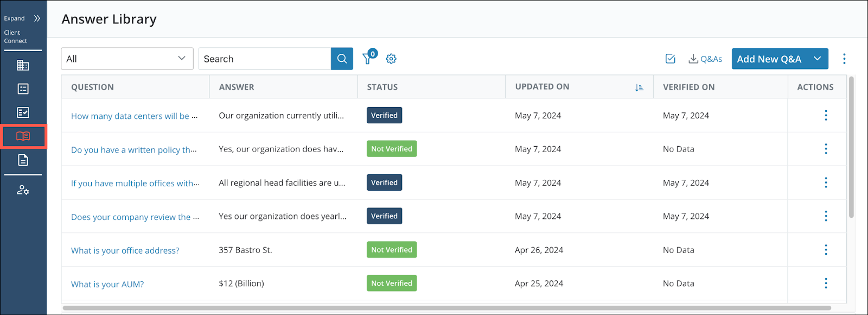Expand Add New Q&A dropdown arrow
The height and width of the screenshot is (315, 868).
pos(818,59)
